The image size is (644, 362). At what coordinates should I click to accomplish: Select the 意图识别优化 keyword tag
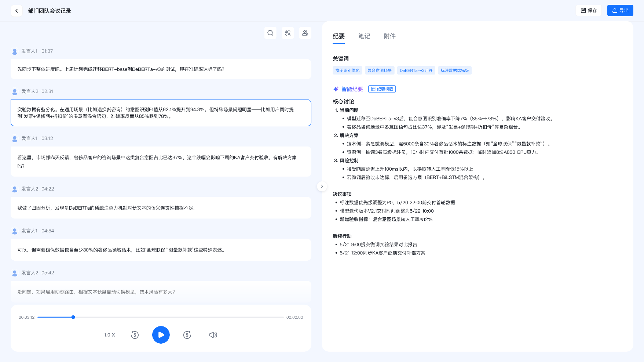[347, 70]
